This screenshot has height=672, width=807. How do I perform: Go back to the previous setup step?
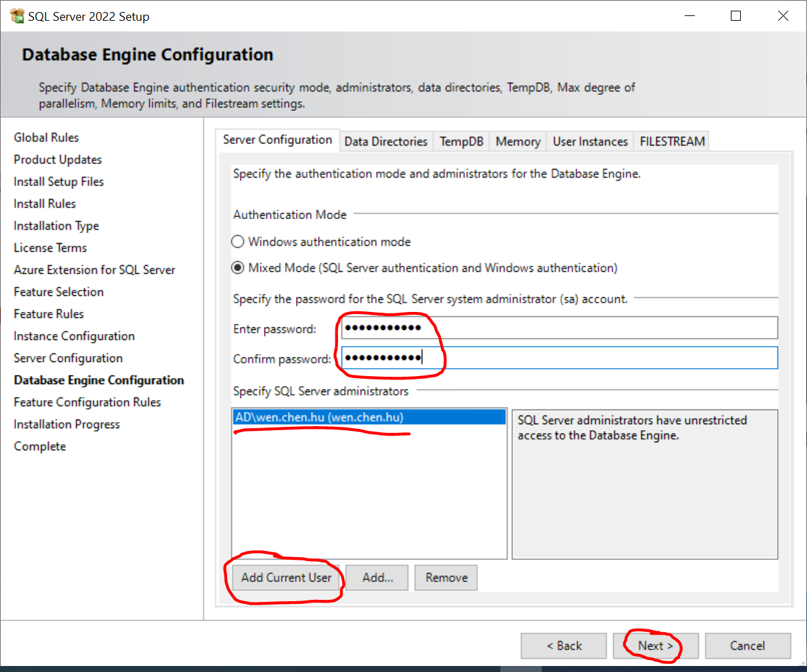(x=564, y=646)
